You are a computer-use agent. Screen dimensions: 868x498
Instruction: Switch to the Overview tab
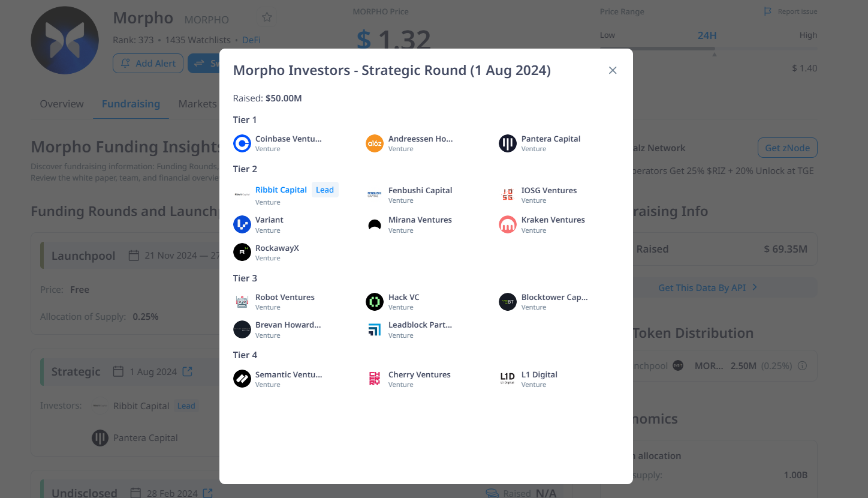click(x=62, y=104)
